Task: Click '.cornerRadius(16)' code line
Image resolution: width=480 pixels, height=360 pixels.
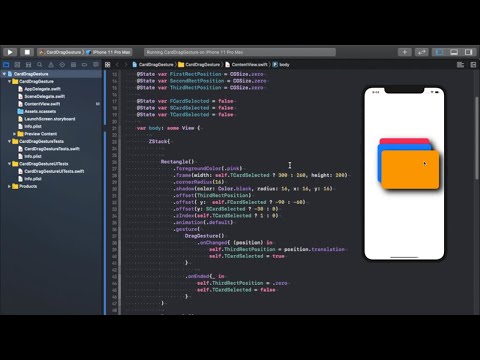Action: tap(198, 182)
